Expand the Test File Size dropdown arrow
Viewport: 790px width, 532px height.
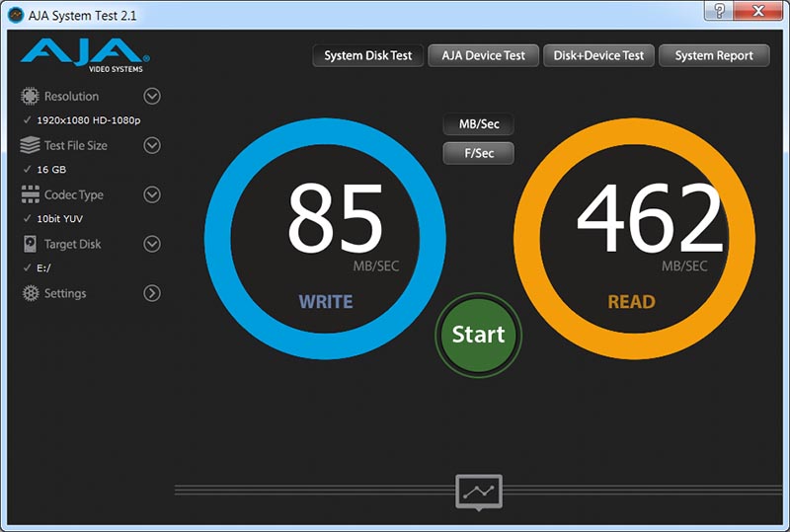click(152, 145)
